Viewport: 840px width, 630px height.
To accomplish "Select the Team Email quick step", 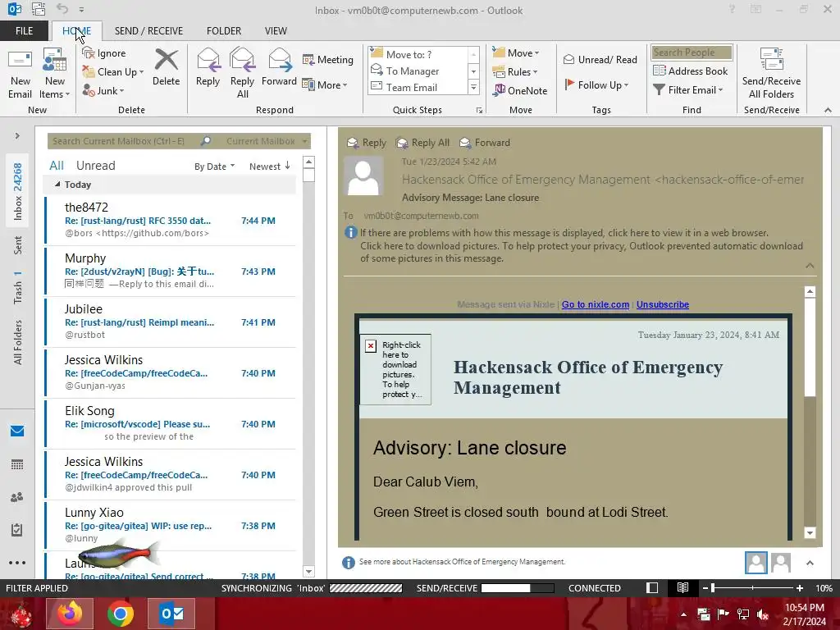I will [418, 87].
